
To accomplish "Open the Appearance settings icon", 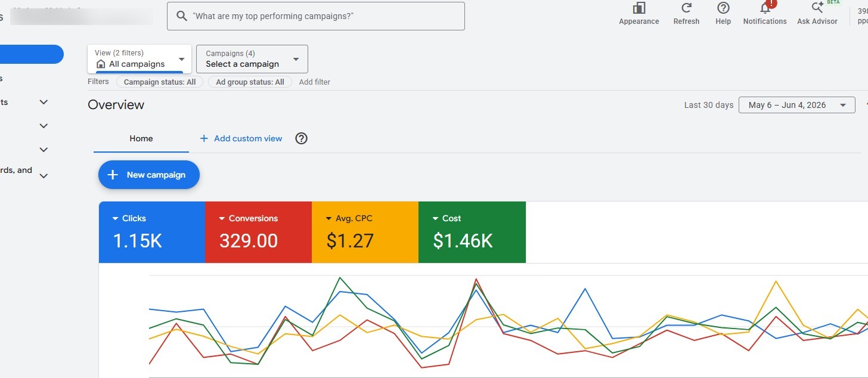I will 638,8.
